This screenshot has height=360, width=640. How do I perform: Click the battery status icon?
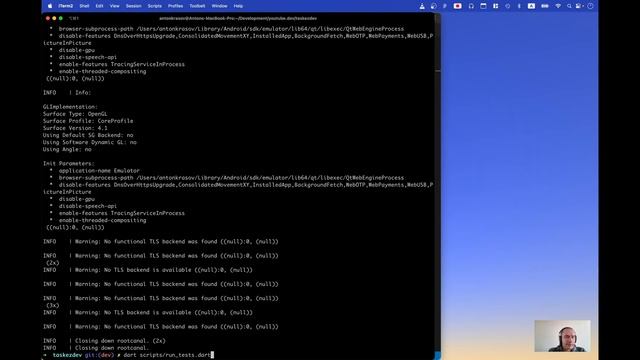click(544, 6)
